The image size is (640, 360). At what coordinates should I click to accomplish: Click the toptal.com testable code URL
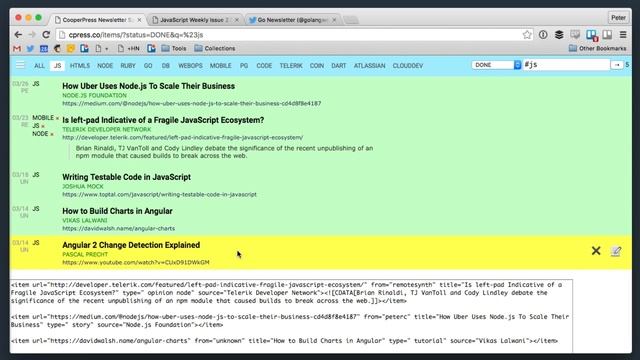point(159,195)
